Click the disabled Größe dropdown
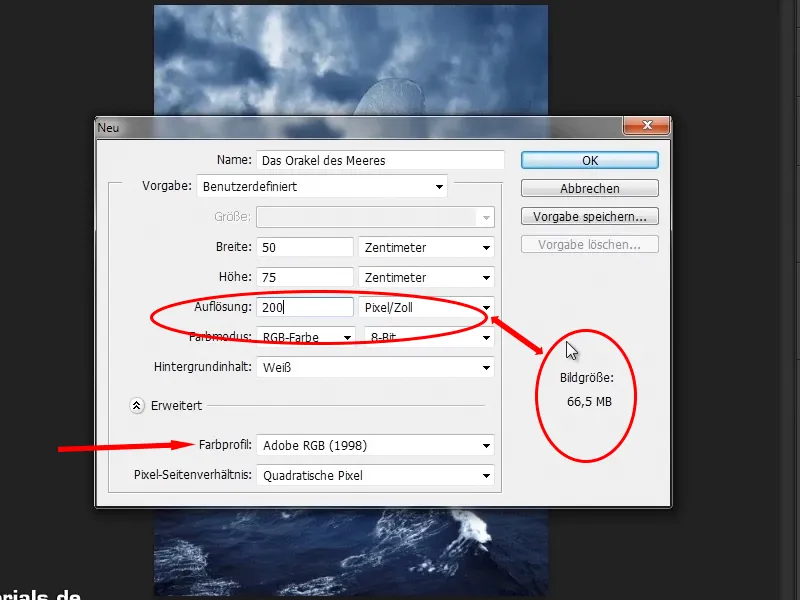Viewport: 800px width, 600px height. tap(375, 217)
